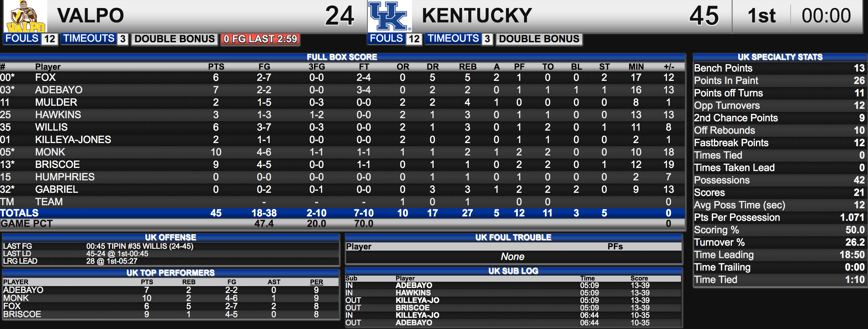The height and width of the screenshot is (329, 868).
Task: Select the KILLEYA-JONES player row
Action: (342, 140)
